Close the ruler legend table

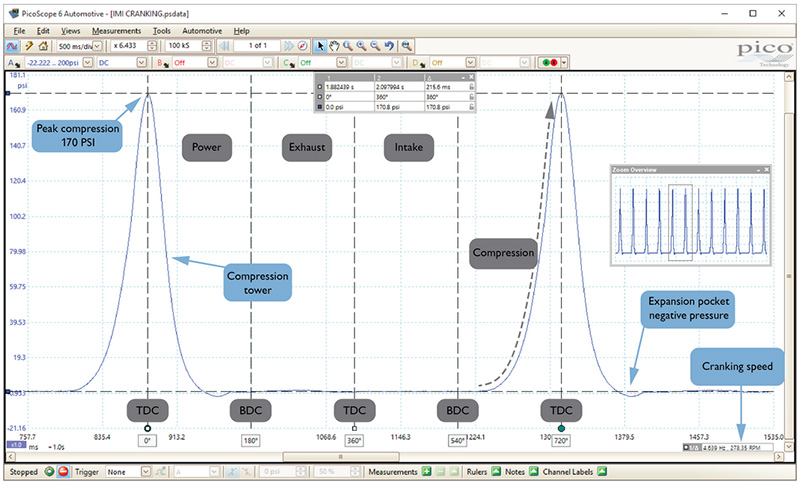click(x=471, y=77)
